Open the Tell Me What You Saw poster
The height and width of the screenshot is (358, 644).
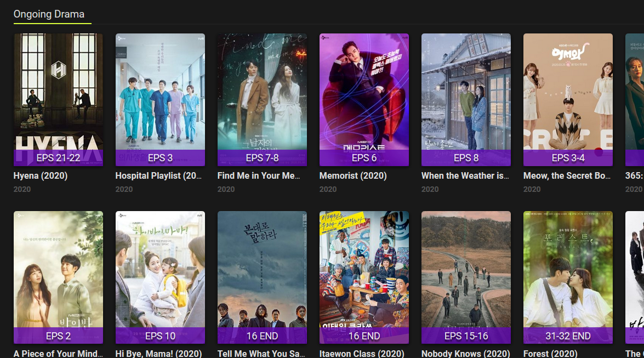(262, 277)
